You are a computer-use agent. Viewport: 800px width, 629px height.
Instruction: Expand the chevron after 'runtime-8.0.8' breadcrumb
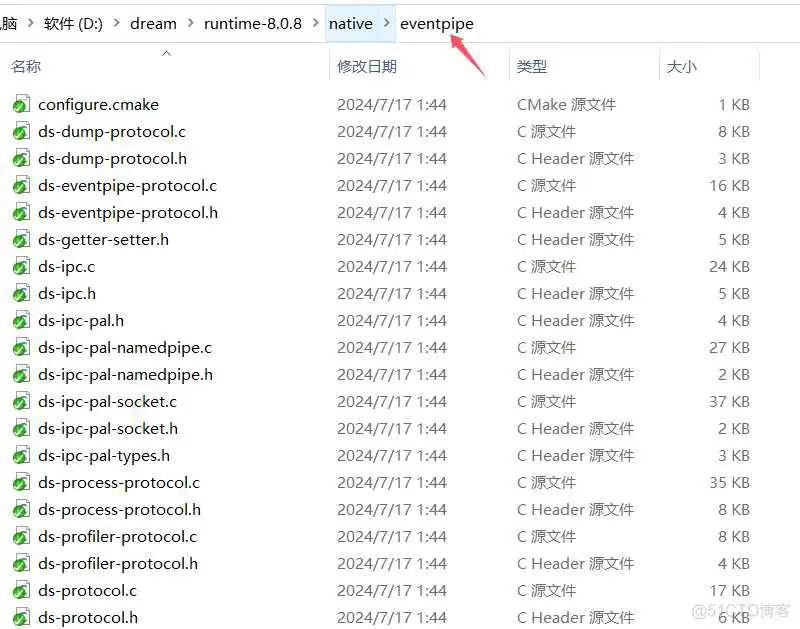[x=315, y=23]
